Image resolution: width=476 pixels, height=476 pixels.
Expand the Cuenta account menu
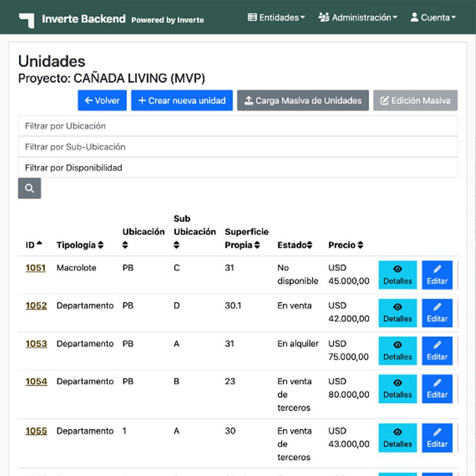(x=433, y=17)
